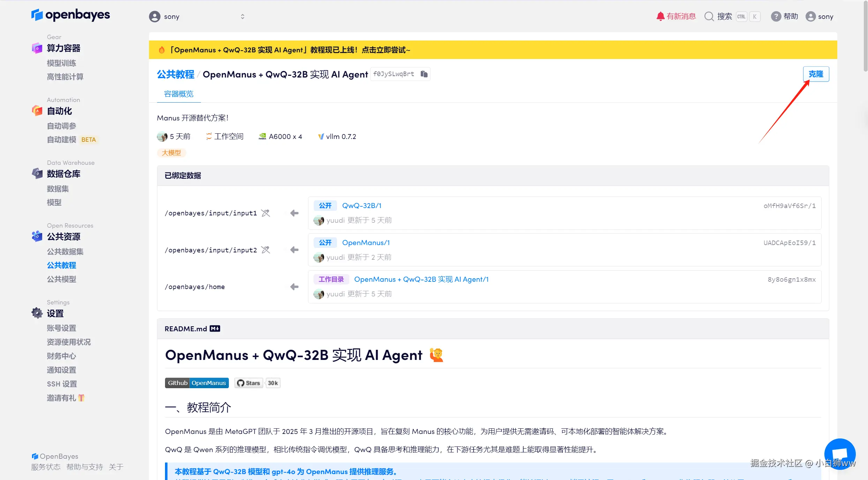Click the Github OpenManus badge

197,383
